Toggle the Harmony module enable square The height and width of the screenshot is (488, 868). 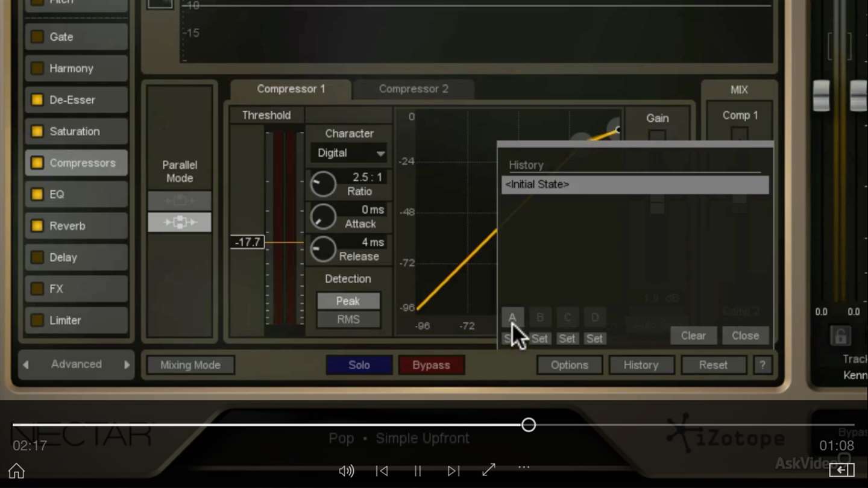click(37, 68)
